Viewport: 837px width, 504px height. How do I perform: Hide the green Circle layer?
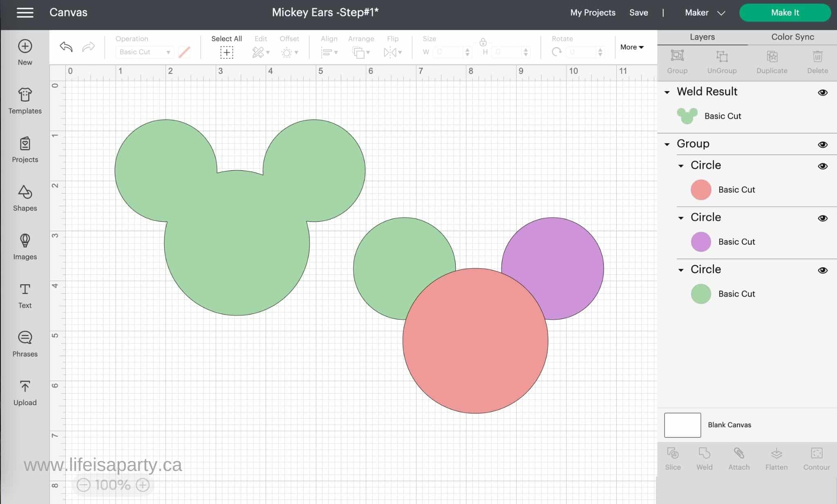(823, 270)
